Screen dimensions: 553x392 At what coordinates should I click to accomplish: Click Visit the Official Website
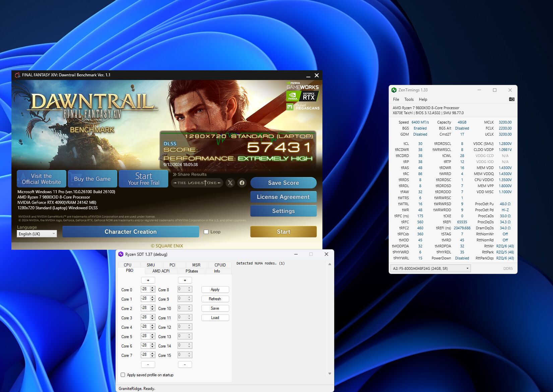click(x=42, y=179)
